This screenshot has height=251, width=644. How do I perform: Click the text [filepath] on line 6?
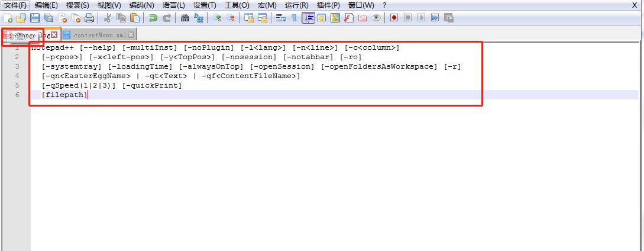(x=64, y=95)
